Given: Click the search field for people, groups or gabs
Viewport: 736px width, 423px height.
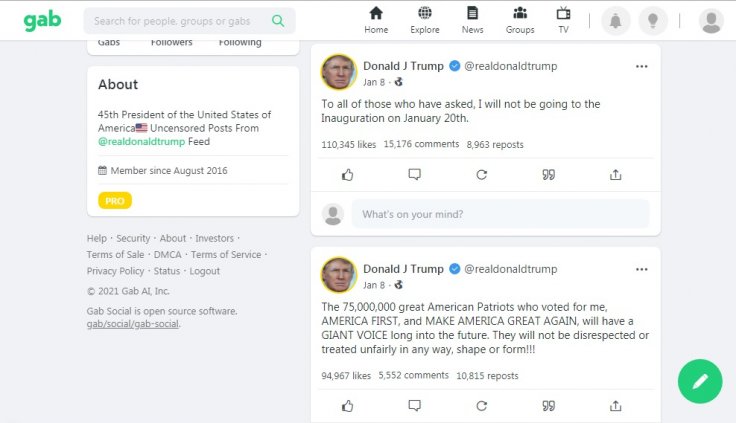Looking at the screenshot, I should pos(180,20).
